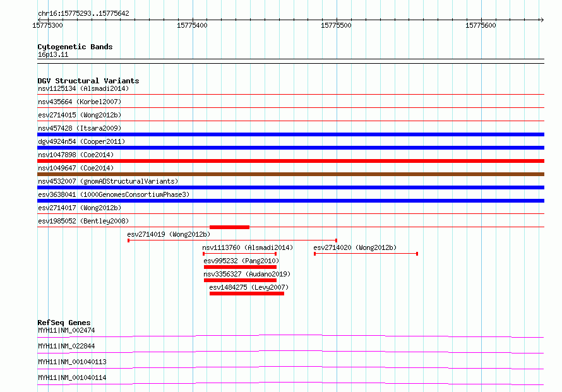
Task: Select the red bar of esv1484275
Action: (247, 294)
